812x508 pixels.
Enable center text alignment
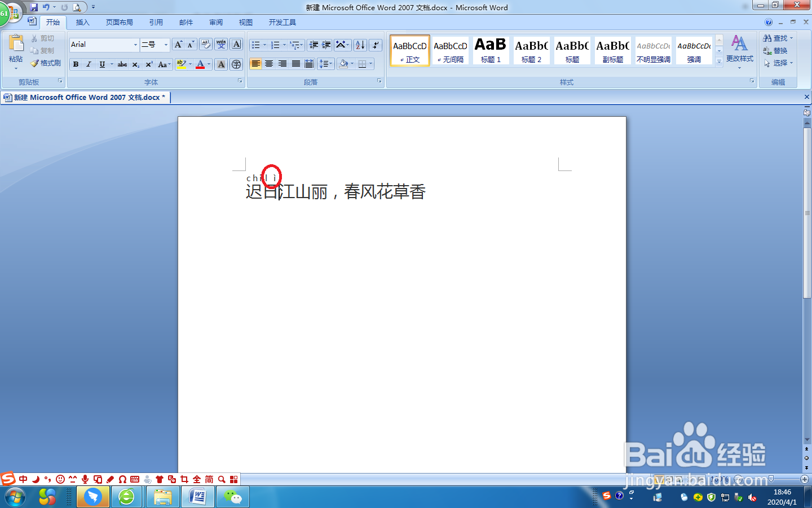(270, 64)
